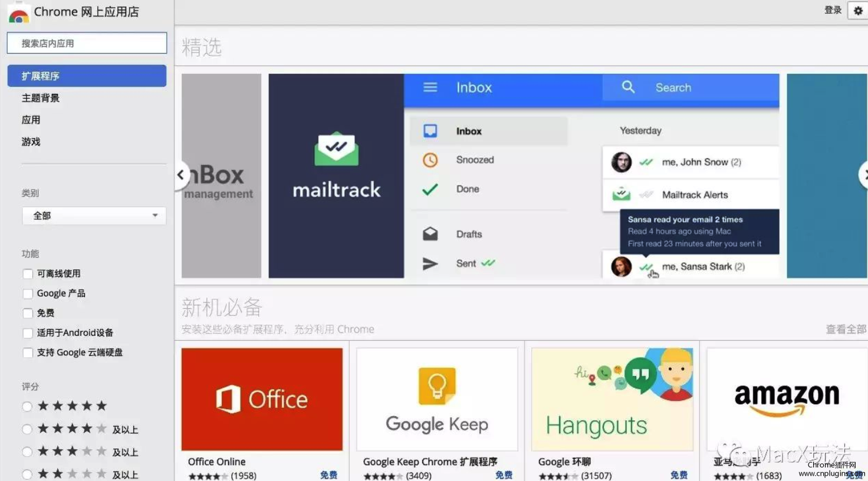868x481 pixels.
Task: Click the Mailtrack Alerts row text
Action: click(695, 195)
